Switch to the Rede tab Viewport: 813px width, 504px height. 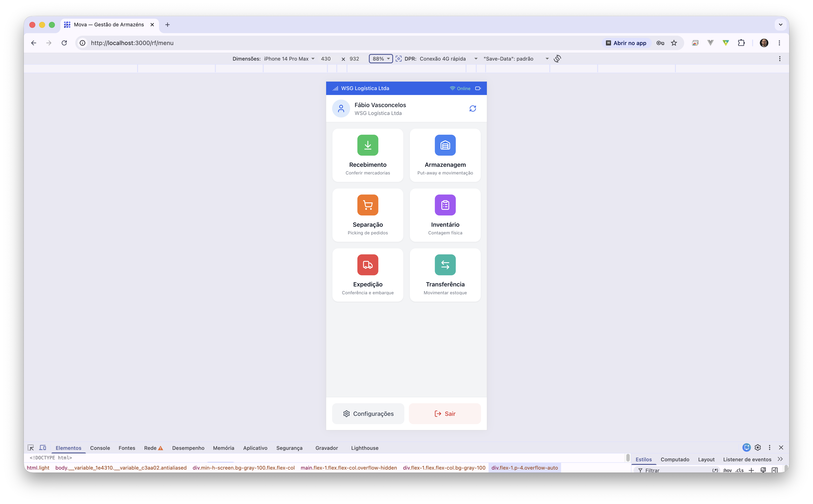(x=153, y=448)
